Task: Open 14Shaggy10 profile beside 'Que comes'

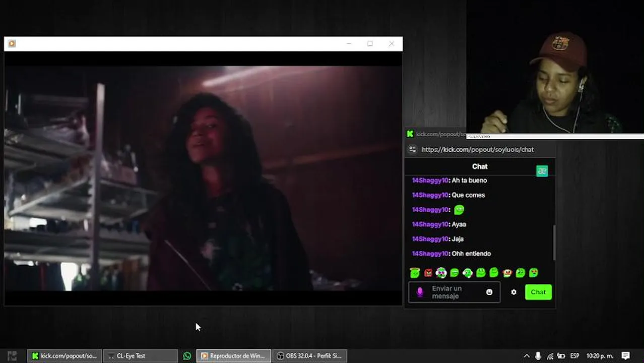Action: [430, 195]
